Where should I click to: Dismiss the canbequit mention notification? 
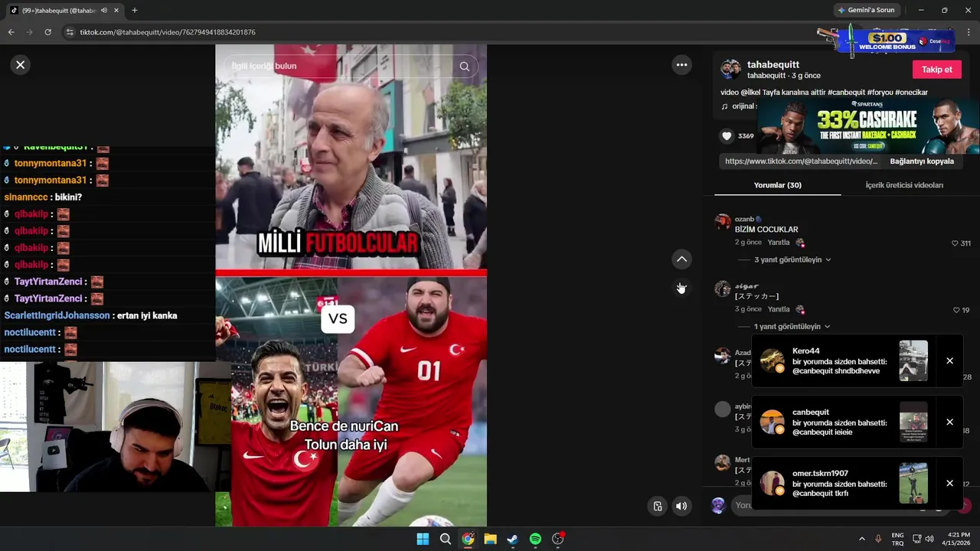click(x=949, y=422)
